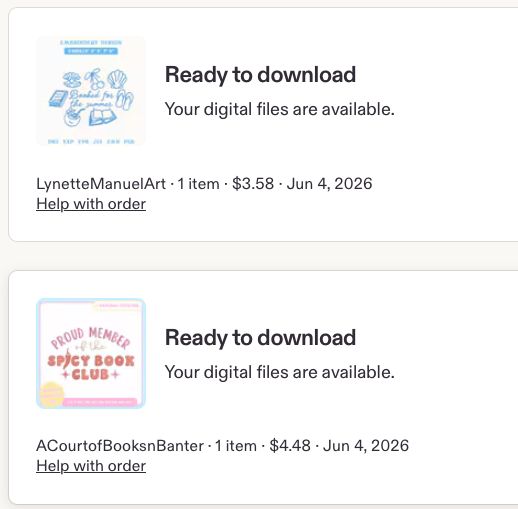The width and height of the screenshot is (518, 509).
Task: Click the Jun 4, 2026 date on $3.58 order
Action: pos(329,184)
